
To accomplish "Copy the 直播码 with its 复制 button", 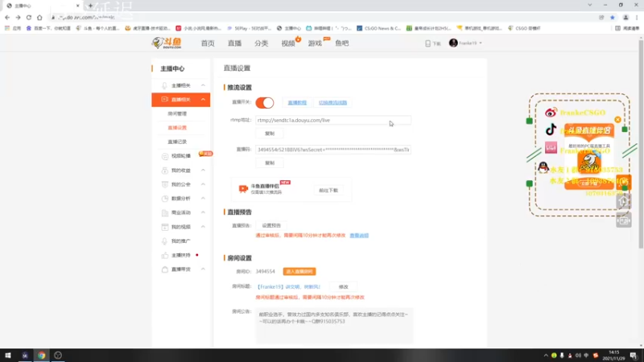I will coord(270,163).
